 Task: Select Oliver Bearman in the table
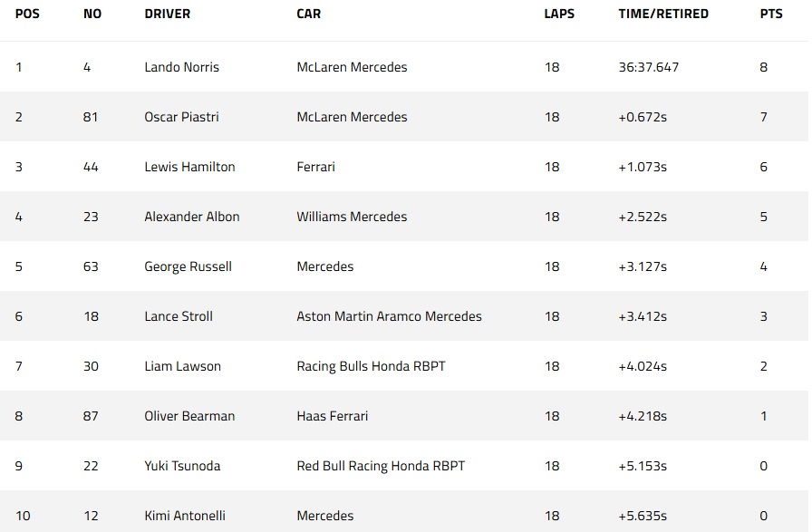pyautogui.click(x=189, y=416)
